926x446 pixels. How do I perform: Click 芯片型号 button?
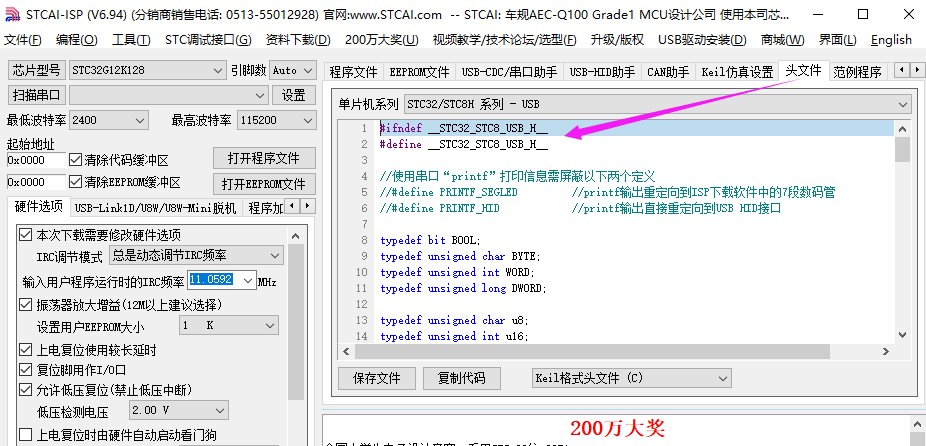(37, 70)
